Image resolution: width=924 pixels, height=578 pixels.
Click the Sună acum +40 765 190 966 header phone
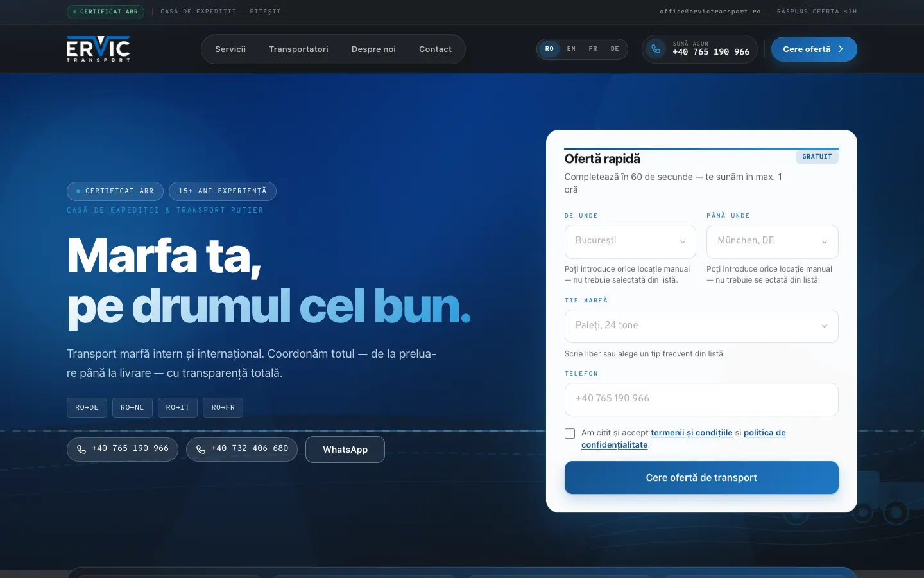click(699, 49)
